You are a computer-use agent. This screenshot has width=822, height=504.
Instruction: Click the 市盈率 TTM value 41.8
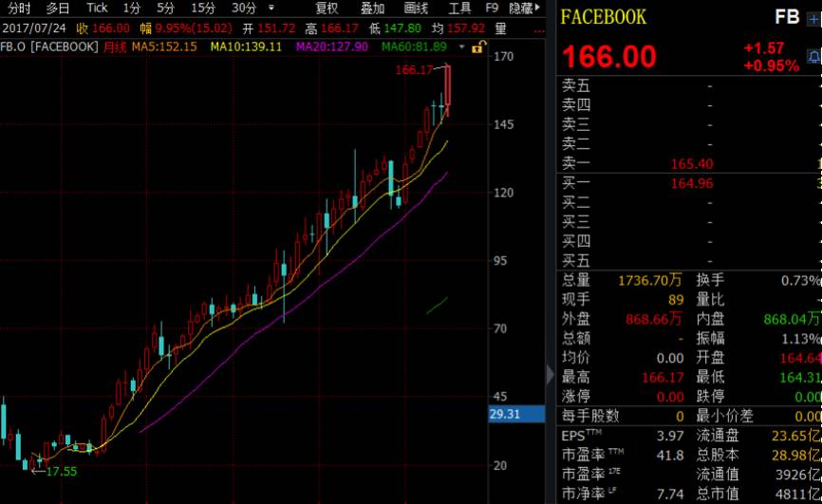coord(670,456)
